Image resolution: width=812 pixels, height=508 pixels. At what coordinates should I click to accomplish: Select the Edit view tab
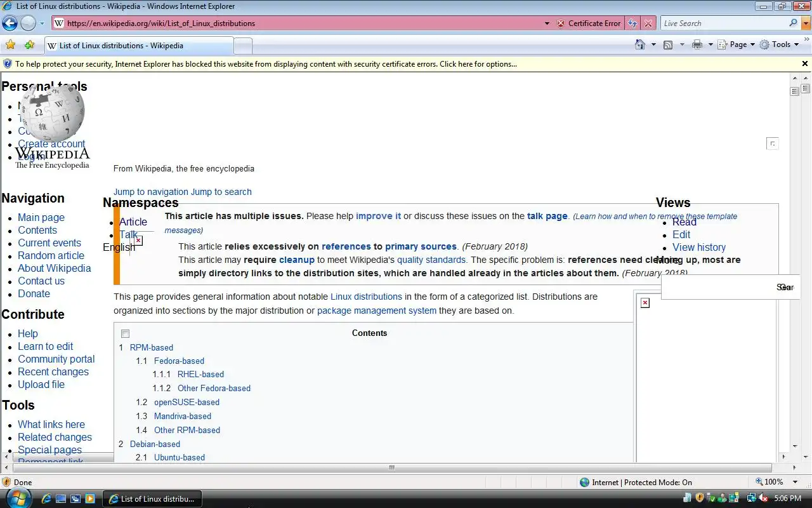(681, 234)
